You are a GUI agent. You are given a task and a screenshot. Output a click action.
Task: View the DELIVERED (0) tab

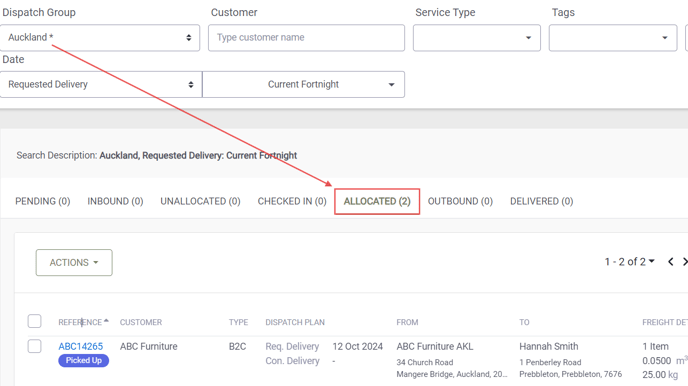click(x=541, y=201)
